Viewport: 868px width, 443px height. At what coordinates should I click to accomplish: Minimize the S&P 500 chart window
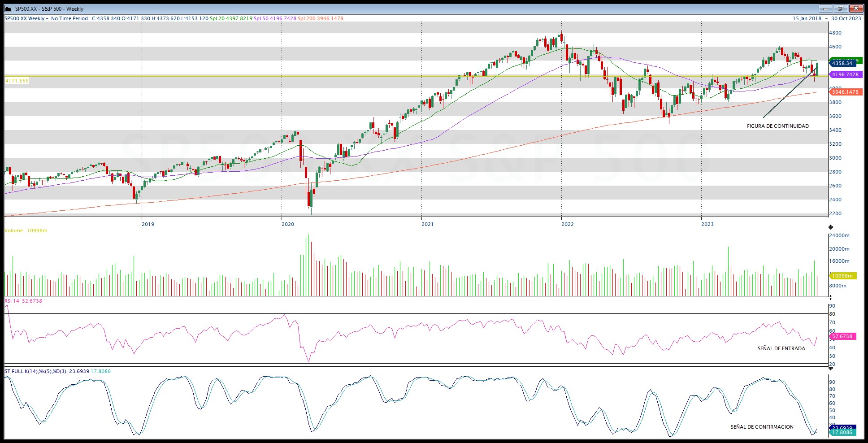[x=825, y=9]
